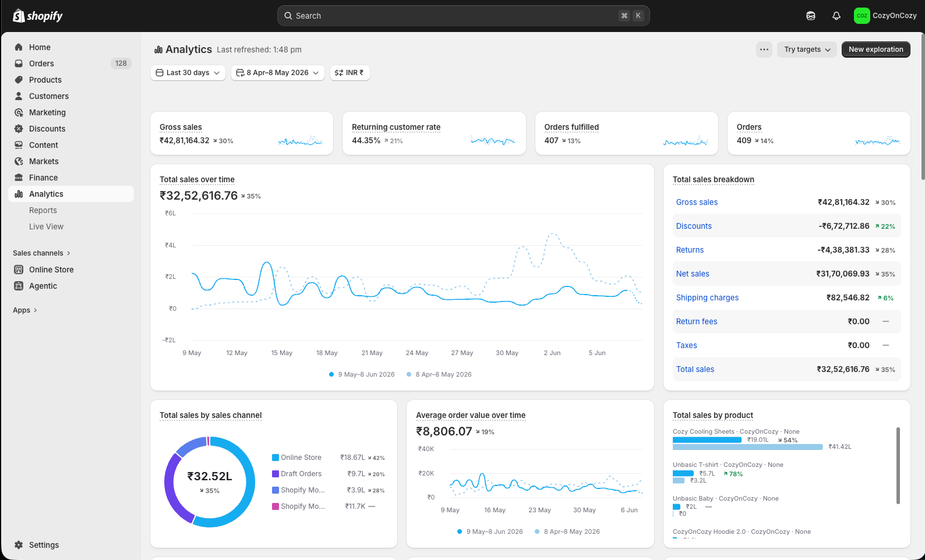Open the Sidekick assistant icon
The height and width of the screenshot is (560, 925).
click(x=811, y=16)
